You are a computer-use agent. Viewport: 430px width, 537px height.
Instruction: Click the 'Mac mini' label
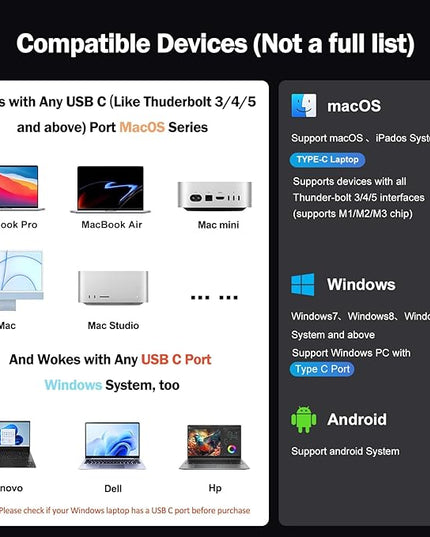(x=218, y=225)
